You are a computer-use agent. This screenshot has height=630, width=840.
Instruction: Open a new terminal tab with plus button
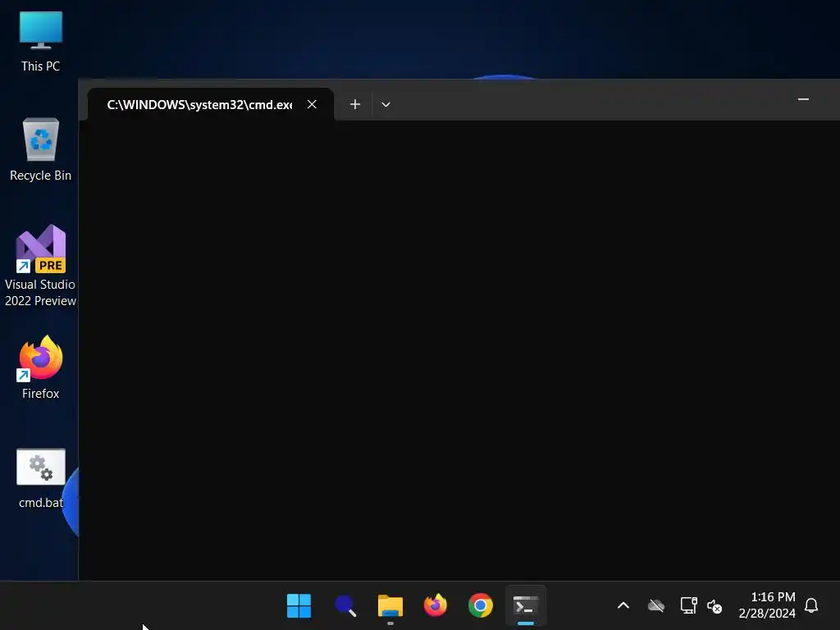click(354, 104)
